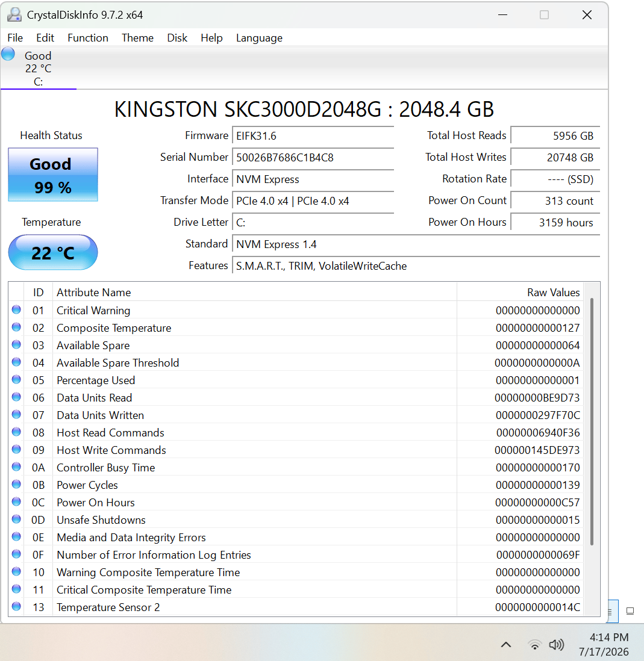Click the status orb for Available Spare row 03
Screen dimensions: 644x661
coord(16,345)
